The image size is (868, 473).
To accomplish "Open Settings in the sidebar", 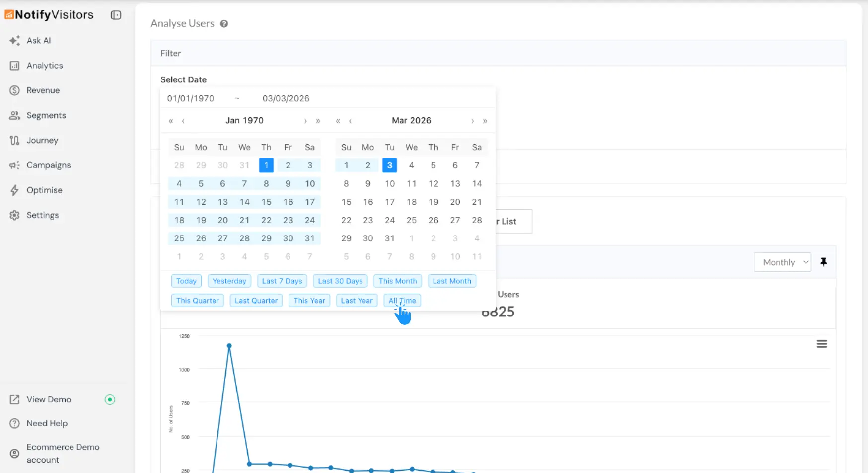I will 42,215.
